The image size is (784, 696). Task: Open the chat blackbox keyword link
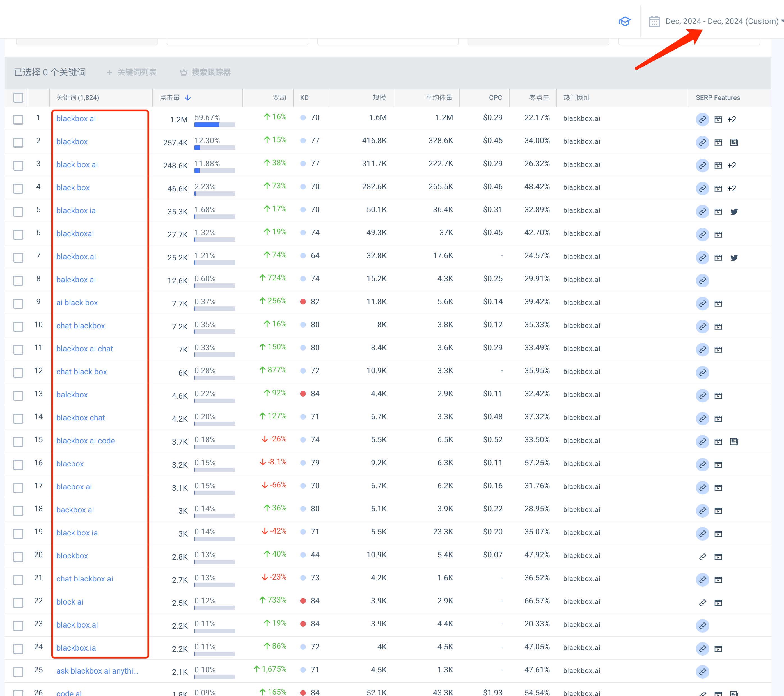[x=81, y=326]
